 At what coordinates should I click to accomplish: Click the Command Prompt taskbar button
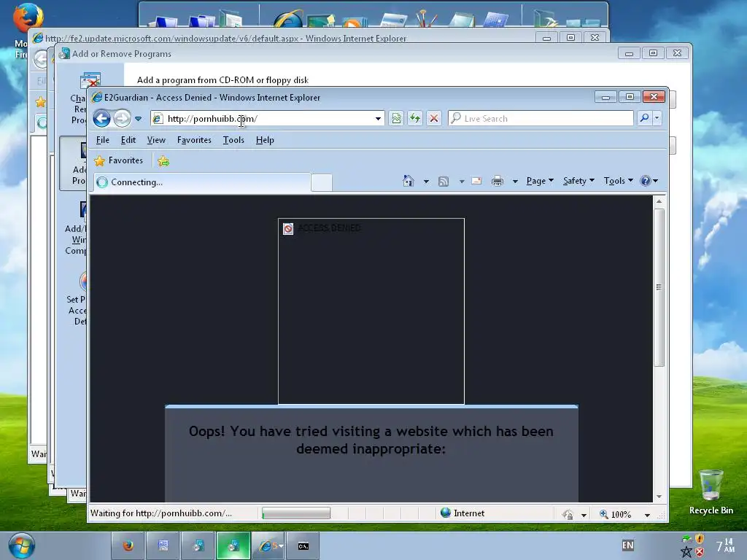pyautogui.click(x=303, y=545)
